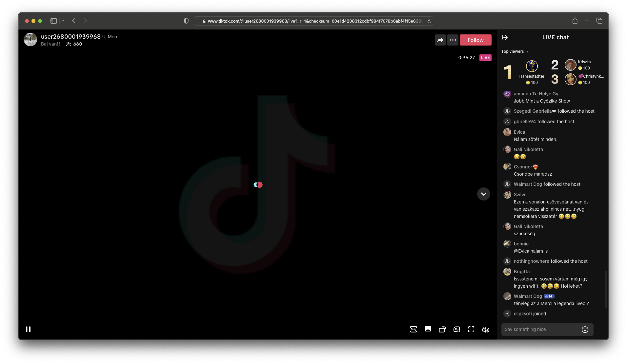Click the LIVE badge

coord(485,58)
